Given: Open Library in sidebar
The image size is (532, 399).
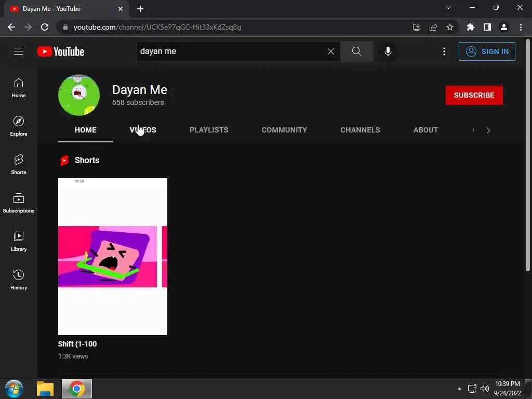Looking at the screenshot, I should point(19,241).
